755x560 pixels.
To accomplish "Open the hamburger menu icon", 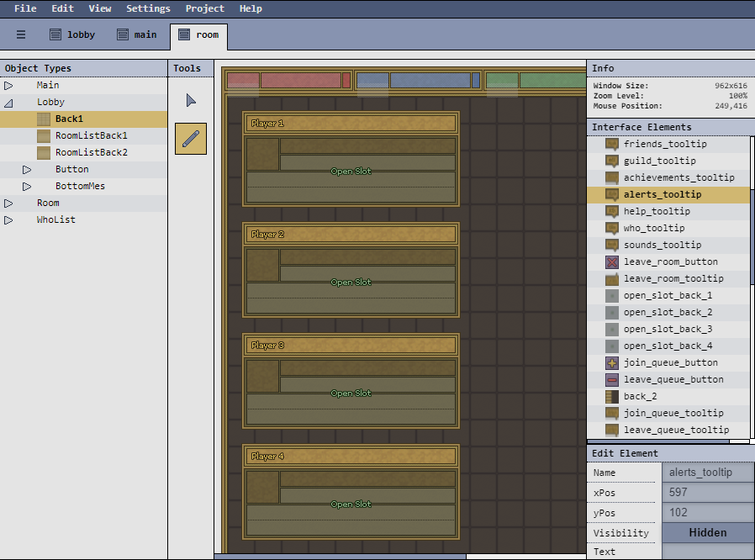I will (21, 34).
